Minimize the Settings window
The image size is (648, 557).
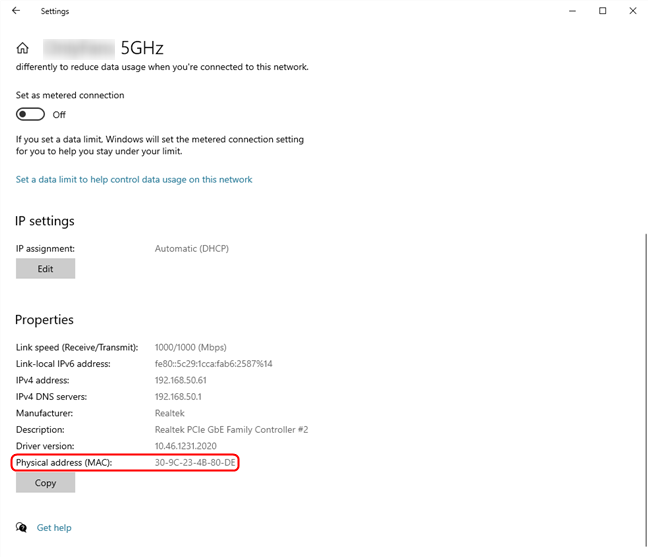click(x=572, y=11)
